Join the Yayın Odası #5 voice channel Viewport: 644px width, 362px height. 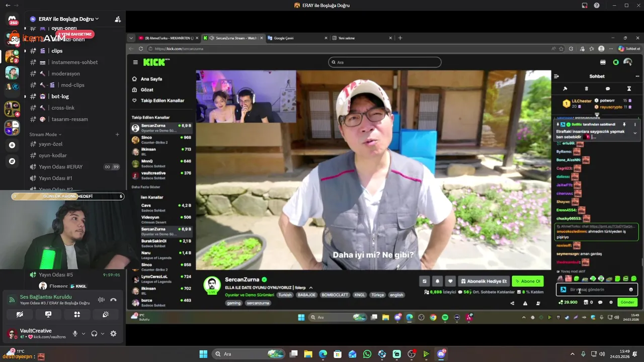coord(75,275)
